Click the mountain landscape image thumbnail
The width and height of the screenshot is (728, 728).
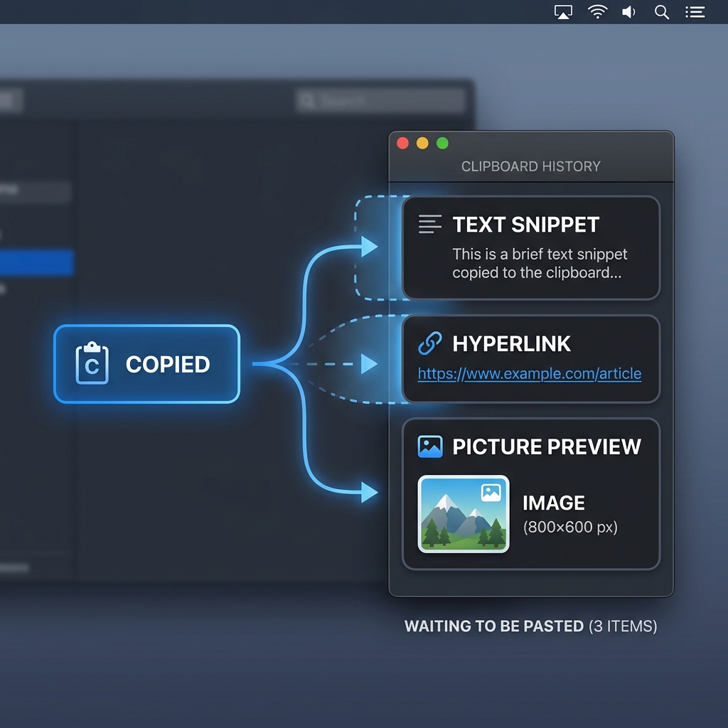coord(464,514)
